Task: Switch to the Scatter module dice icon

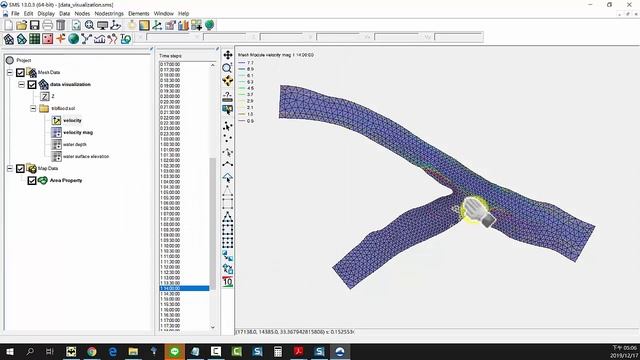Action: click(x=48, y=39)
